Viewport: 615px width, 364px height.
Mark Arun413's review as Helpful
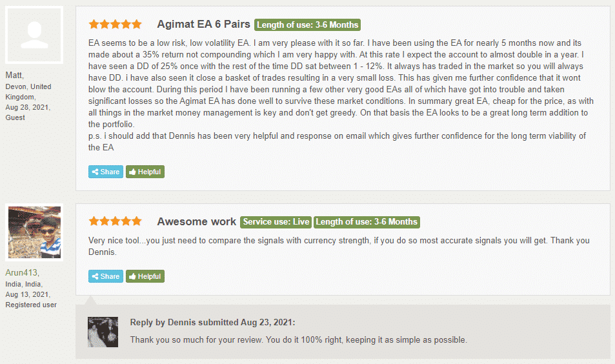145,276
